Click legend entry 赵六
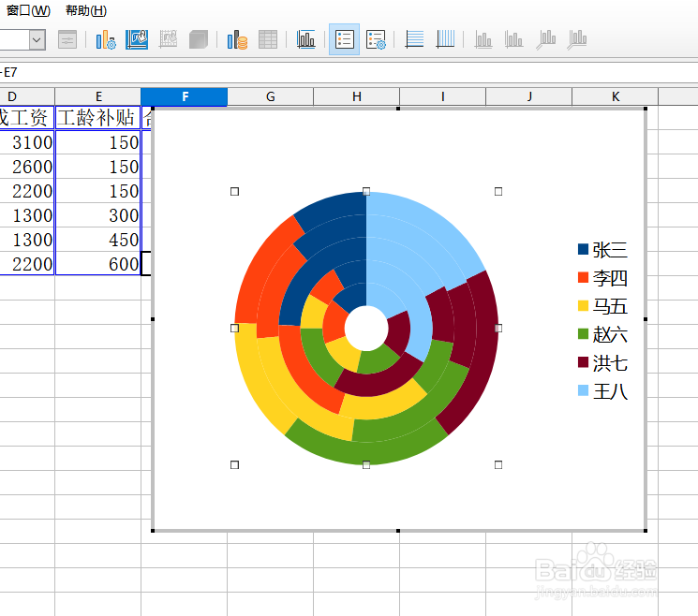The width and height of the screenshot is (698, 616). (x=610, y=334)
